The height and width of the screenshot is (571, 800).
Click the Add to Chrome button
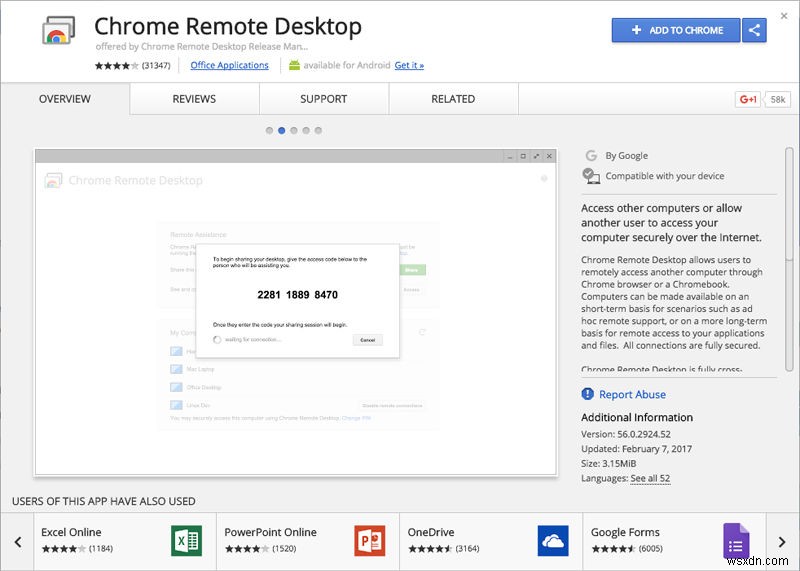(x=676, y=30)
